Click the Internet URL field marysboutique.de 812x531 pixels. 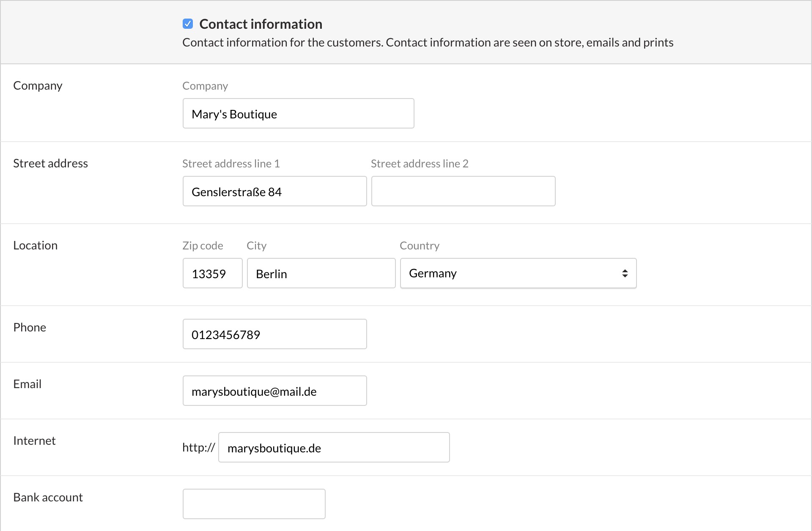tap(334, 447)
